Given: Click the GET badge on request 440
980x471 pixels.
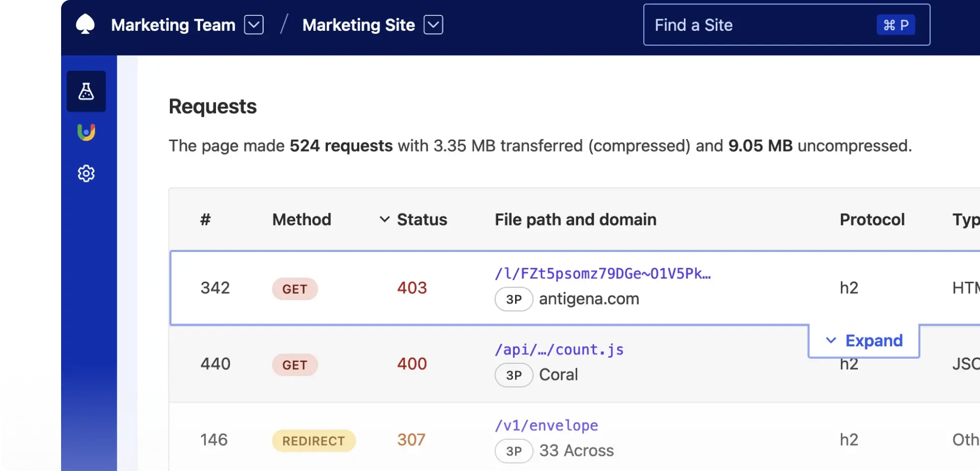Looking at the screenshot, I should pyautogui.click(x=295, y=365).
